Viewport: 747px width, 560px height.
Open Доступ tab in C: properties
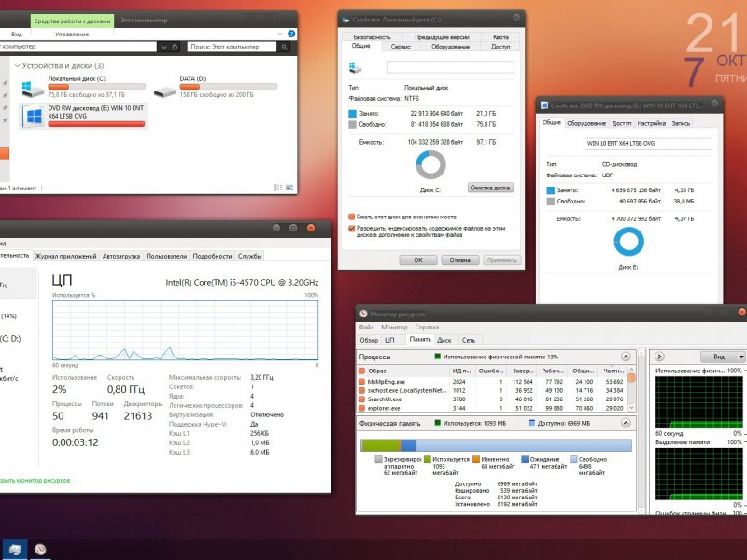point(500,47)
